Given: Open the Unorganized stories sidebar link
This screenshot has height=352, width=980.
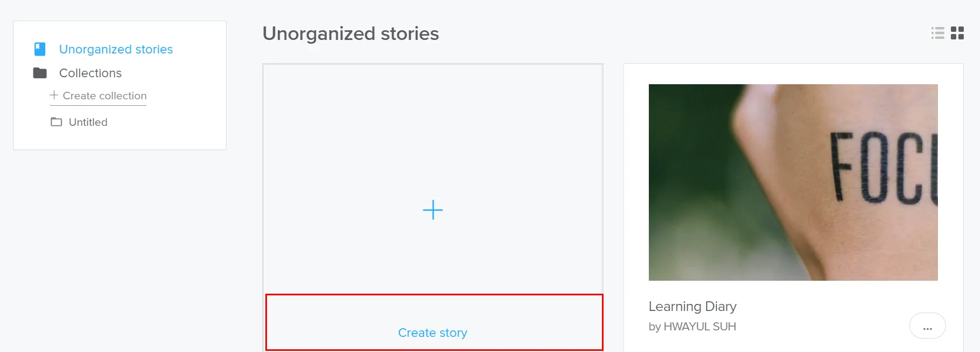Looking at the screenshot, I should point(116,49).
